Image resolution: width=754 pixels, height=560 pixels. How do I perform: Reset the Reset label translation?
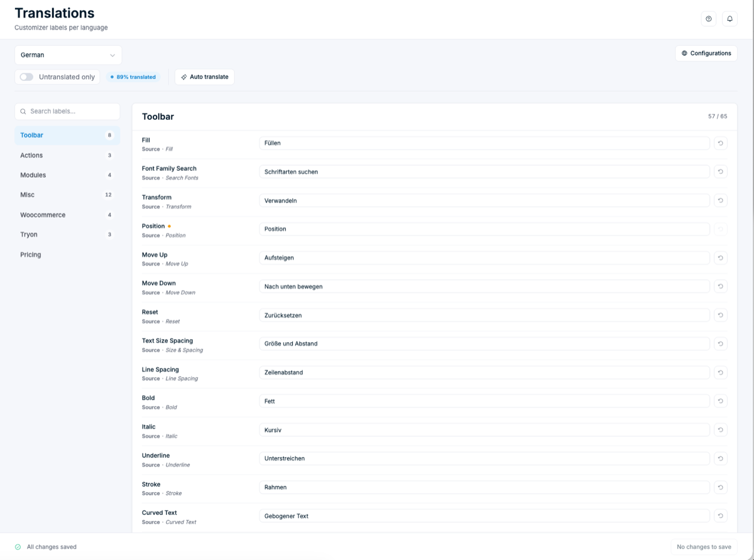[x=721, y=315]
